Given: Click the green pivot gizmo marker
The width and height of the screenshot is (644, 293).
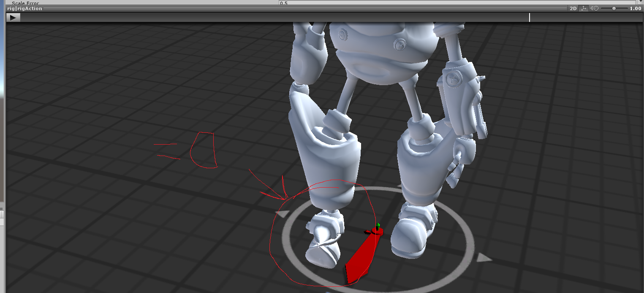Looking at the screenshot, I should click(x=378, y=226).
